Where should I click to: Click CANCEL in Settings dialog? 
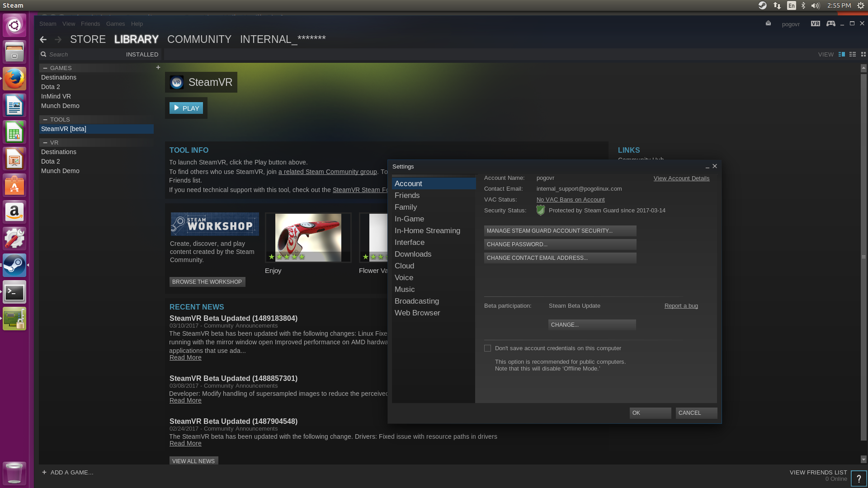coord(697,413)
